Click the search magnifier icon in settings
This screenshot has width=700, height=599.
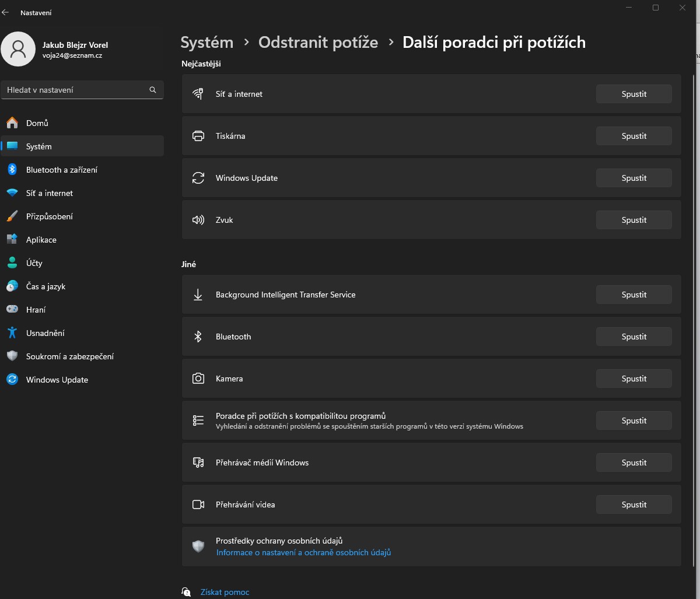click(x=153, y=90)
